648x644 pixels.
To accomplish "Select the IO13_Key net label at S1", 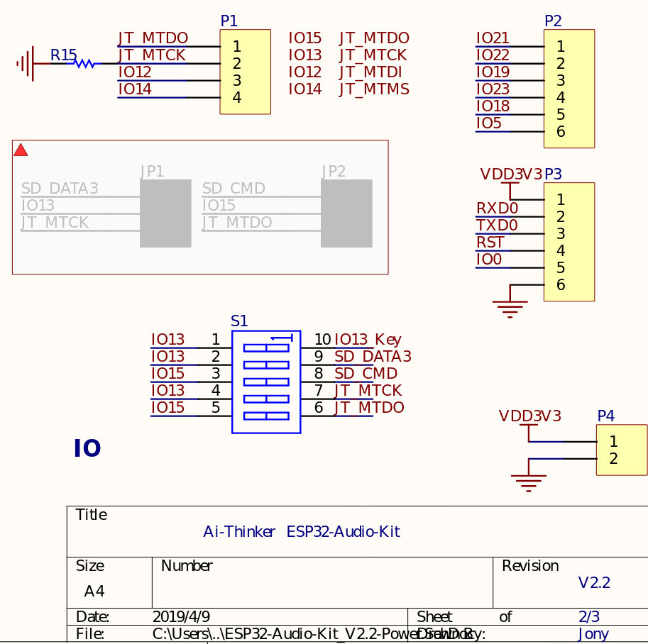I will tap(368, 340).
